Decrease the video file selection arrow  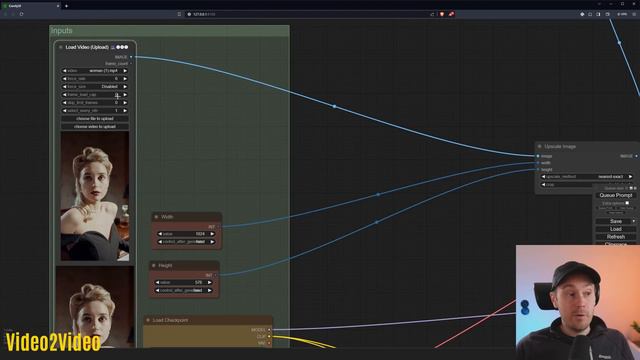pyautogui.click(x=64, y=71)
